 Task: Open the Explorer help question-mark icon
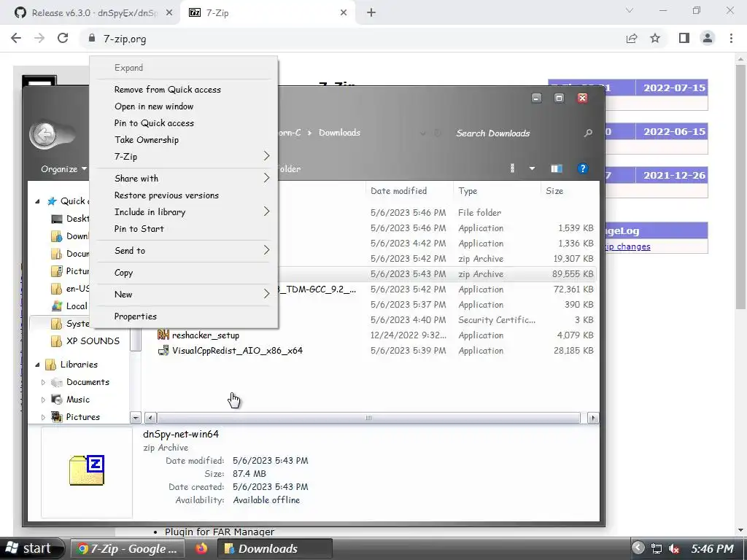click(x=582, y=168)
